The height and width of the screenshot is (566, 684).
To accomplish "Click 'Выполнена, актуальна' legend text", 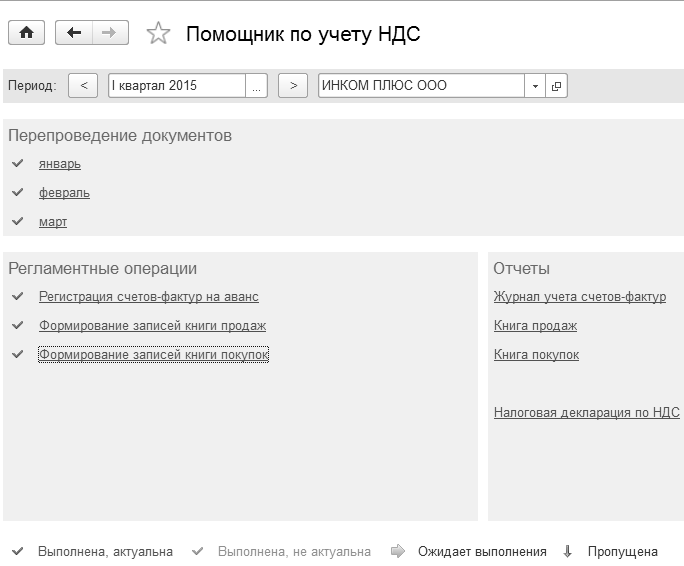I will pyautogui.click(x=105, y=552).
